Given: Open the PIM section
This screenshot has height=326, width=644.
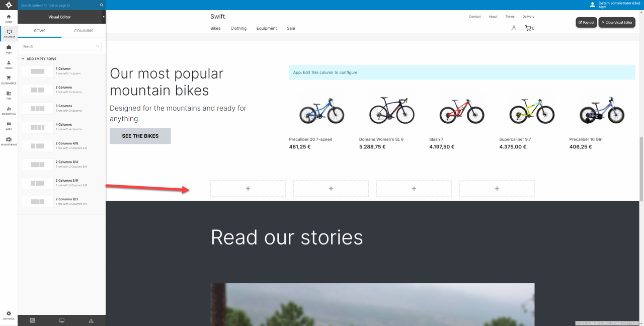Looking at the screenshot, I should coord(9,95).
